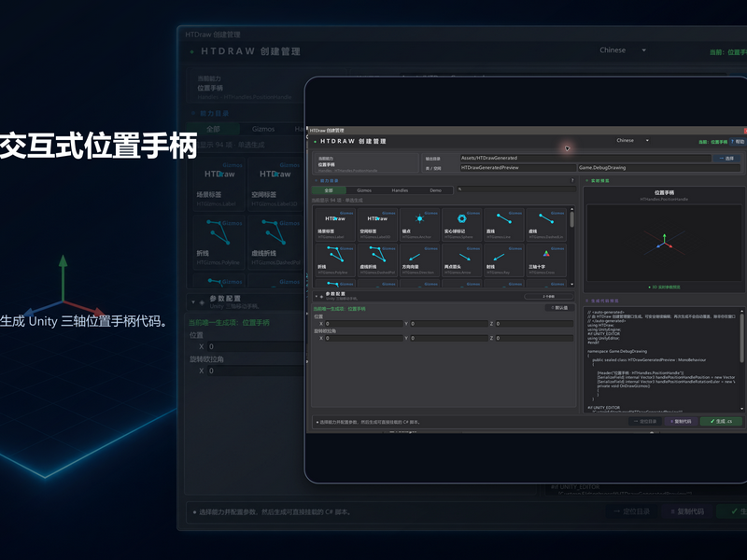Click the capability catalog vertical scrollbar thumb
Viewport: 747px width, 560px height.
click(571, 219)
